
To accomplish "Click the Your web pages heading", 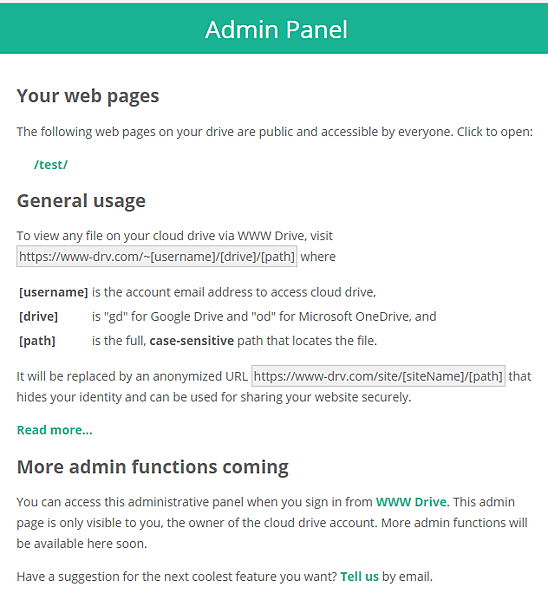I will pyautogui.click(x=88, y=96).
